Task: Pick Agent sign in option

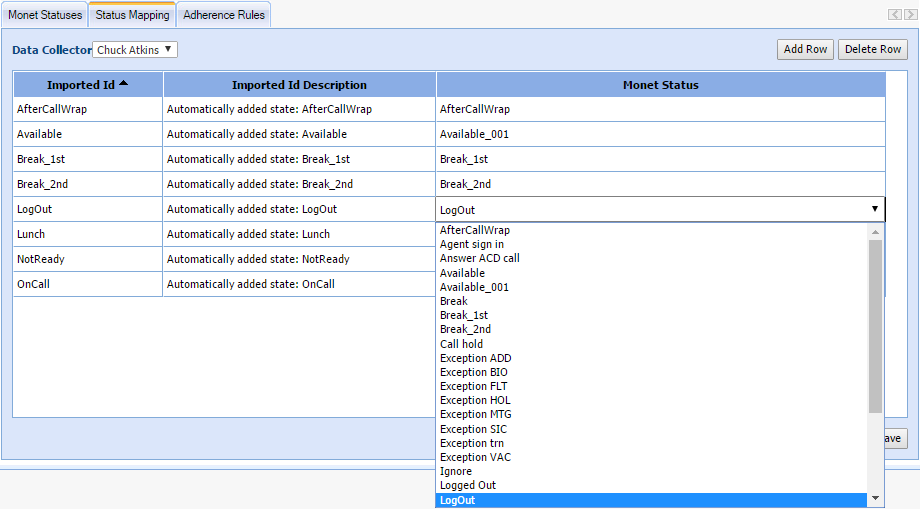Action: [x=471, y=244]
